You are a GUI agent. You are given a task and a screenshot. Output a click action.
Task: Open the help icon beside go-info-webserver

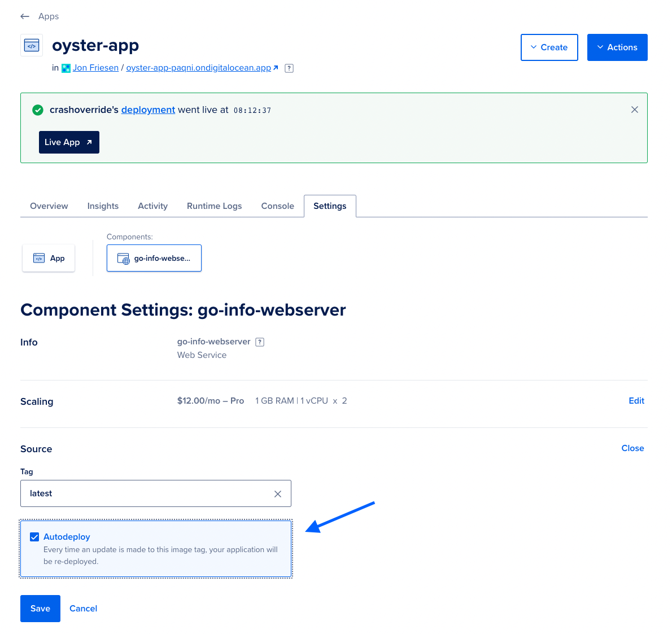pyautogui.click(x=259, y=342)
